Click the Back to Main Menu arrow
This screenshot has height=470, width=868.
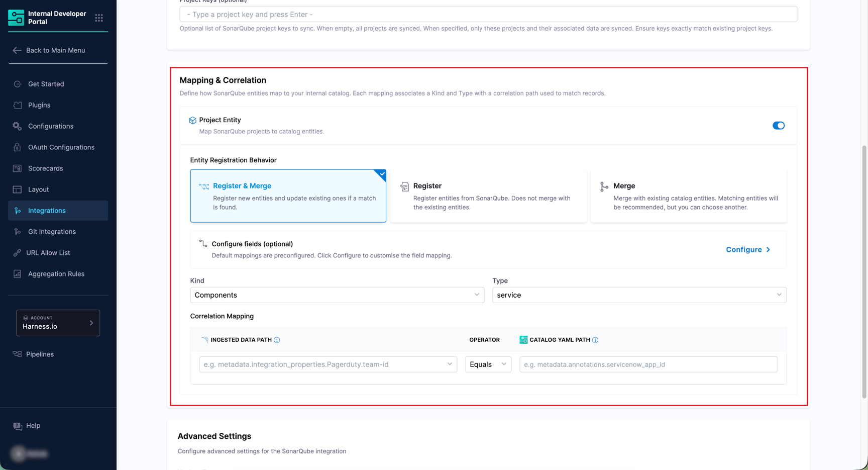coord(17,50)
